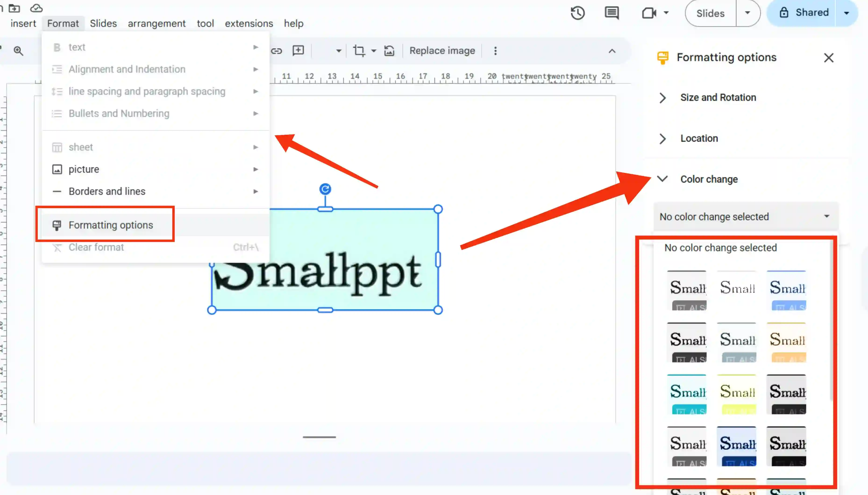
Task: Select the crop image tool
Action: point(359,51)
